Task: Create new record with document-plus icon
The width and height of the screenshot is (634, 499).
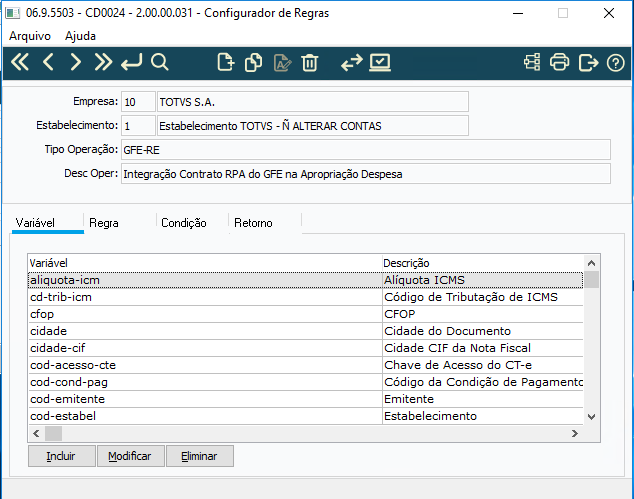Action: (226, 63)
